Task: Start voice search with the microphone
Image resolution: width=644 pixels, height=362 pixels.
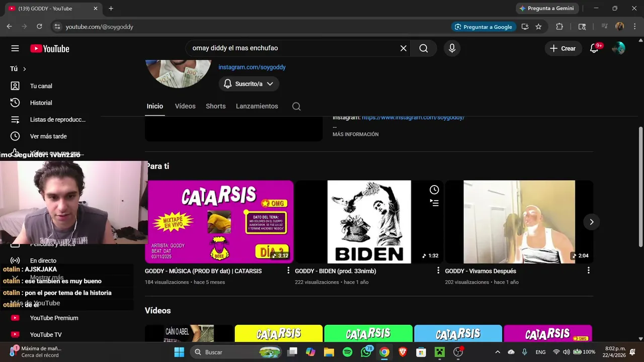Action: (452, 48)
